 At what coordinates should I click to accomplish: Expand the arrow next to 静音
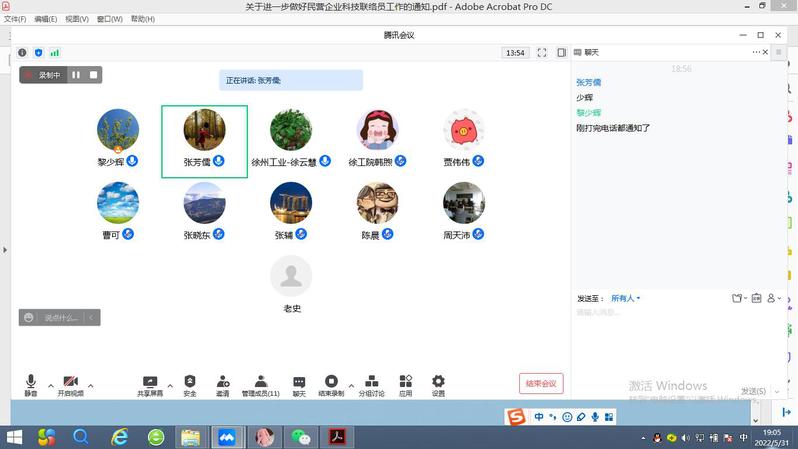point(48,385)
